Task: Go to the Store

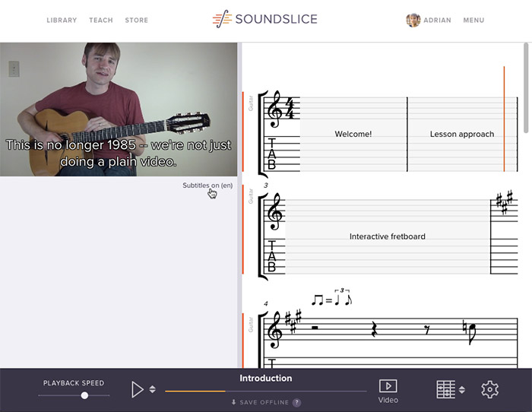Action: (x=136, y=20)
